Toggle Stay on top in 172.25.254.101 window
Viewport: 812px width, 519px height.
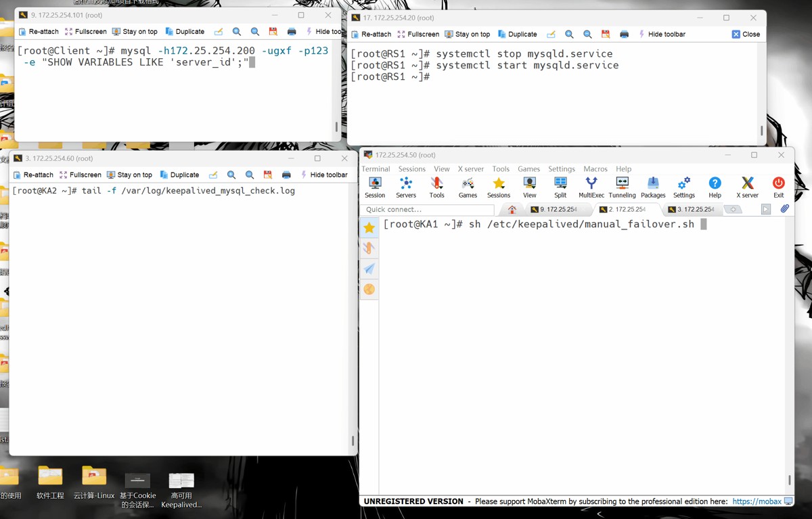click(135, 32)
